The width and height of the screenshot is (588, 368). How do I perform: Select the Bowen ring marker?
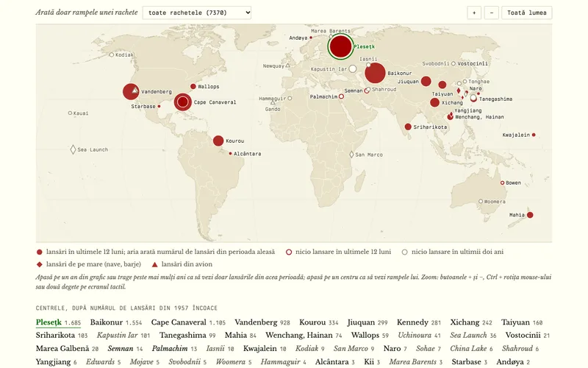(503, 183)
